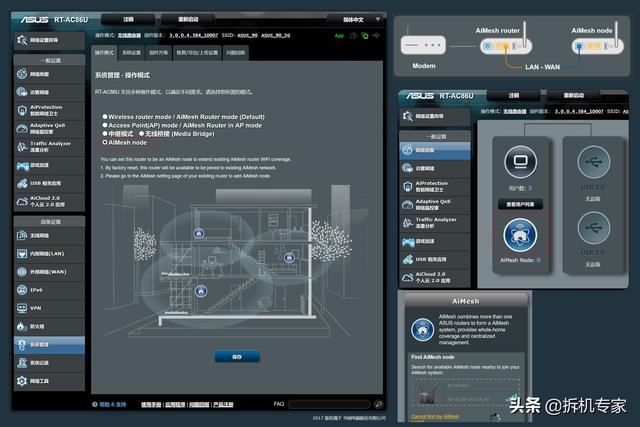640x427 pixels.
Task: Click Reboot button in network map window
Action: tap(573, 96)
